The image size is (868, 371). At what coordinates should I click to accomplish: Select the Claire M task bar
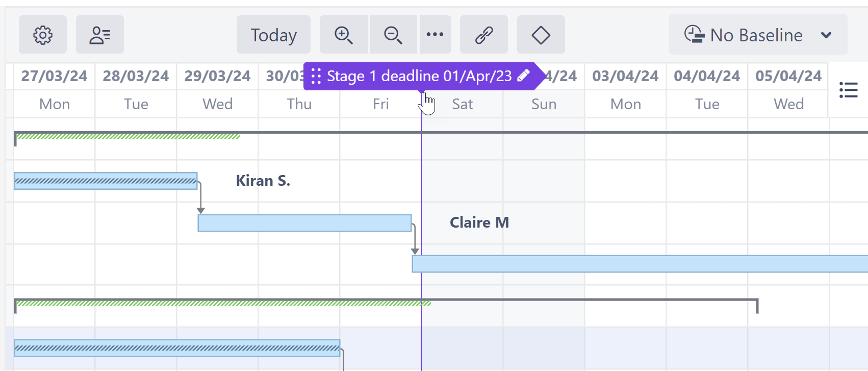coord(304,223)
